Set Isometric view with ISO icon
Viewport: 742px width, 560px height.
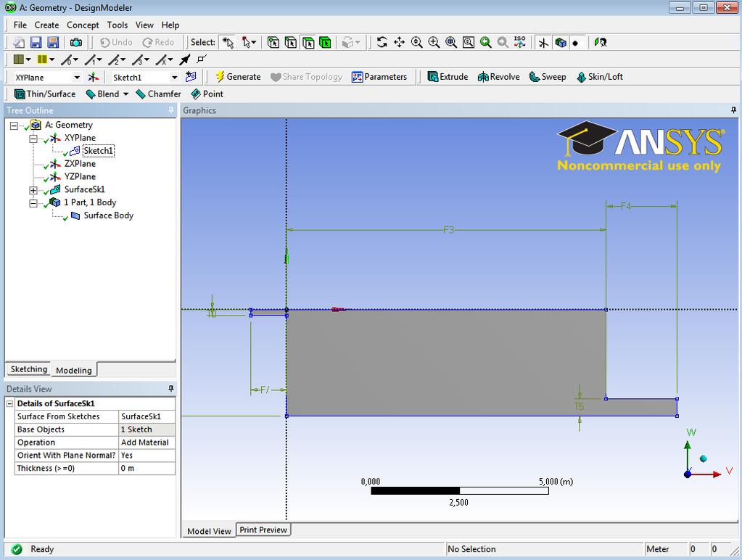tap(519, 43)
